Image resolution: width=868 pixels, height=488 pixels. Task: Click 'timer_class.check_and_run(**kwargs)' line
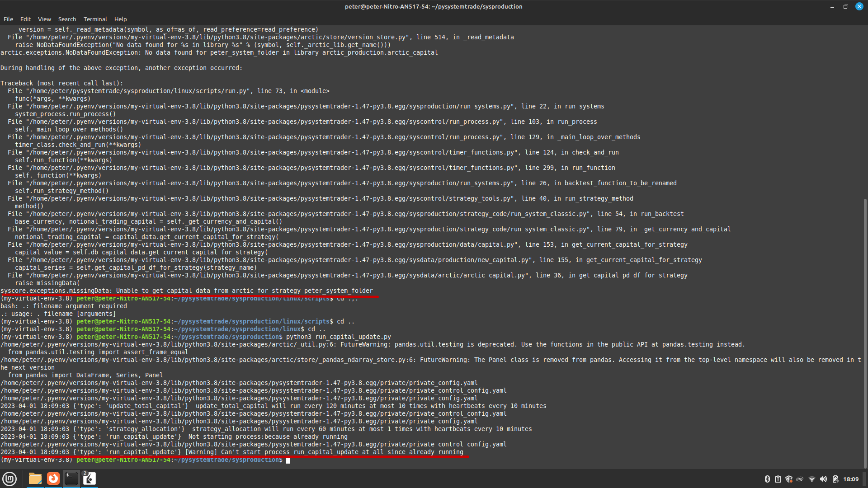78,145
